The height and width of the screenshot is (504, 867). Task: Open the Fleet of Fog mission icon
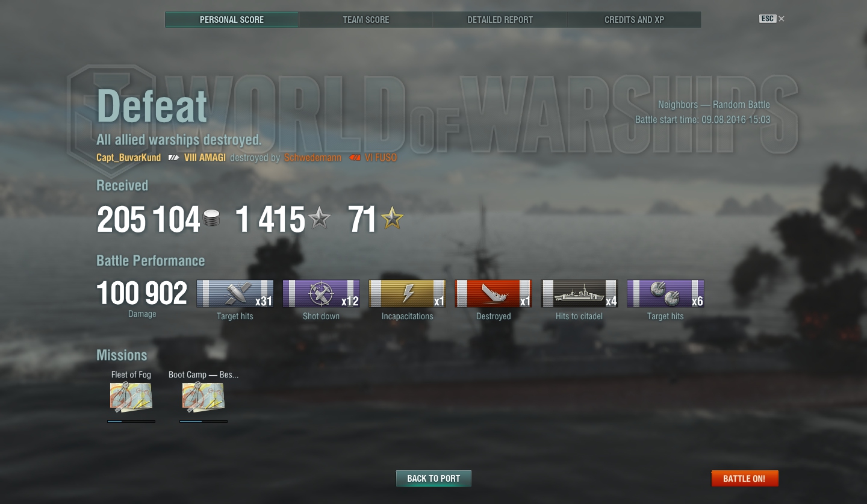pos(131,397)
